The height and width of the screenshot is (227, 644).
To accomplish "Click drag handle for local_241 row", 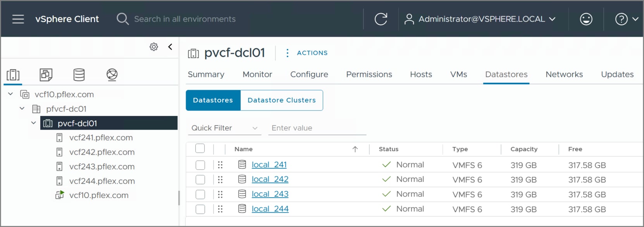I will pos(220,165).
